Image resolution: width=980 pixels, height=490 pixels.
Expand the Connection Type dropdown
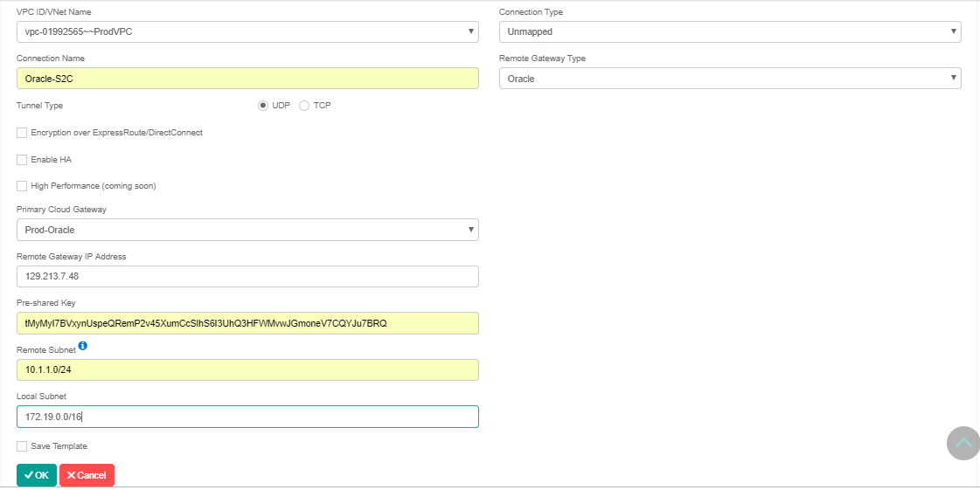coord(730,32)
